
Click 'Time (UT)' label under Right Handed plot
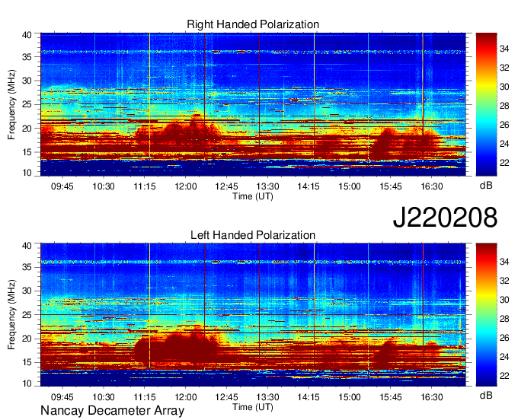tap(253, 196)
